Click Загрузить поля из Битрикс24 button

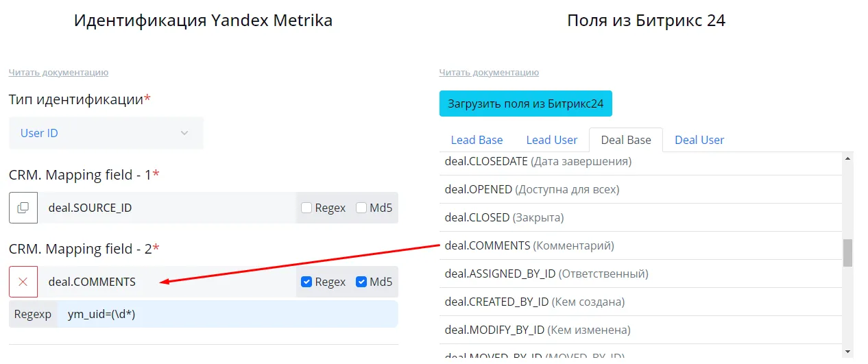[526, 104]
